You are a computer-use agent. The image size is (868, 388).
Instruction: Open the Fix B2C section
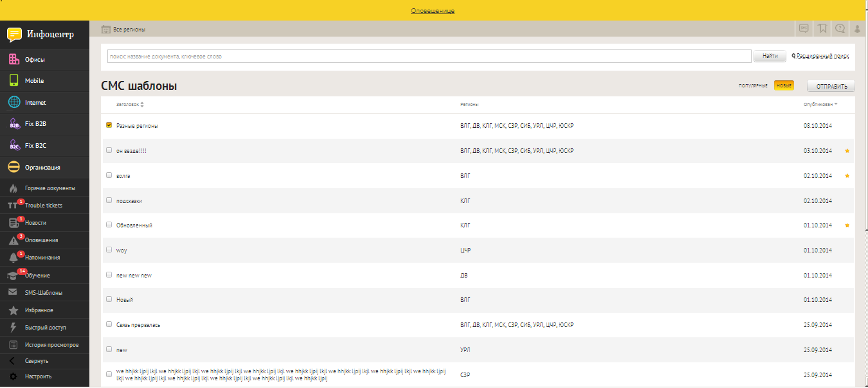[45, 146]
